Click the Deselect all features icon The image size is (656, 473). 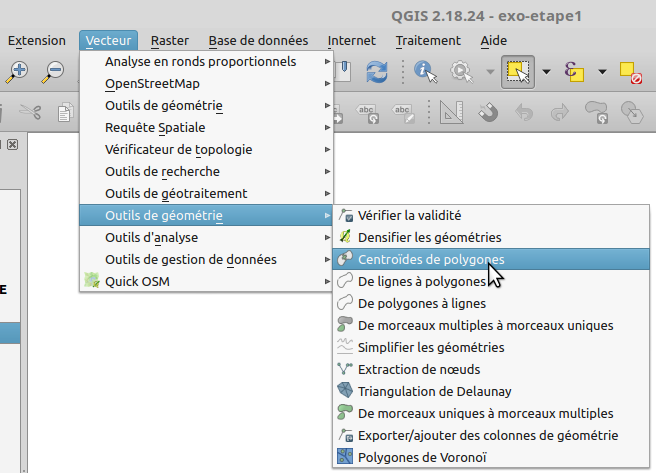click(630, 71)
